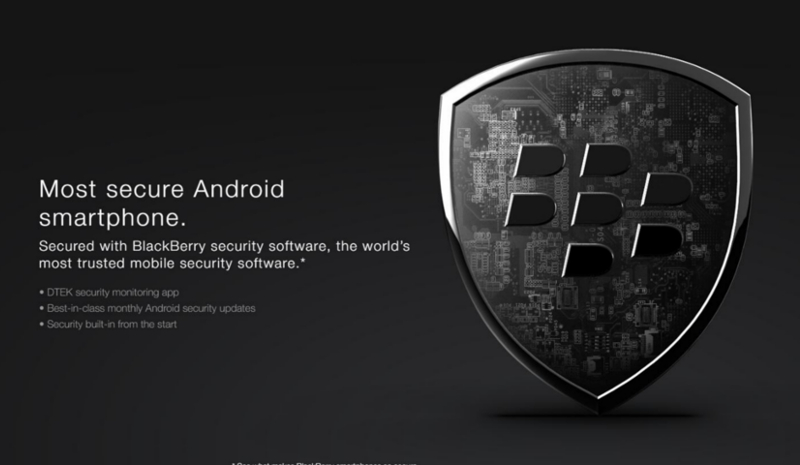Click 'most trusted mobile security software' line
Image resolution: width=800 pixels, height=465 pixels.
click(x=169, y=264)
